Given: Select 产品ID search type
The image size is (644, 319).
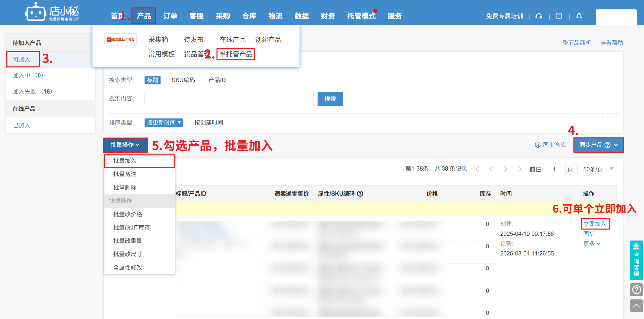Looking at the screenshot, I should coord(217,80).
